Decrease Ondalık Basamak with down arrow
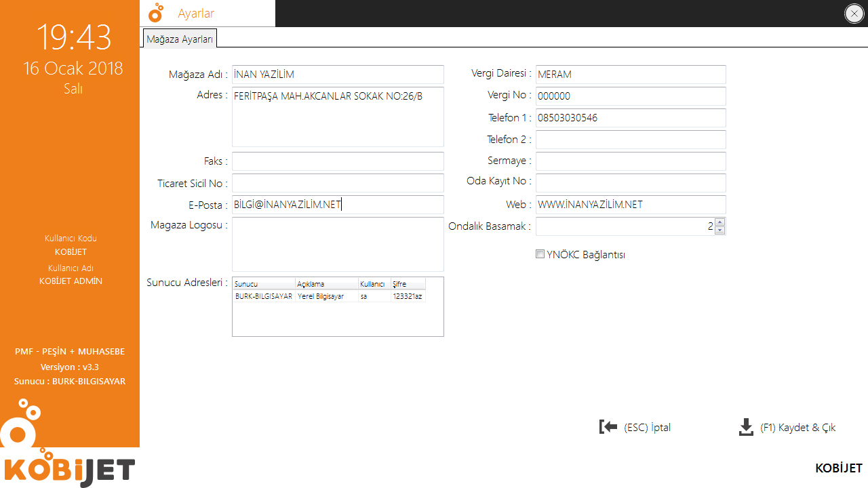 click(720, 230)
